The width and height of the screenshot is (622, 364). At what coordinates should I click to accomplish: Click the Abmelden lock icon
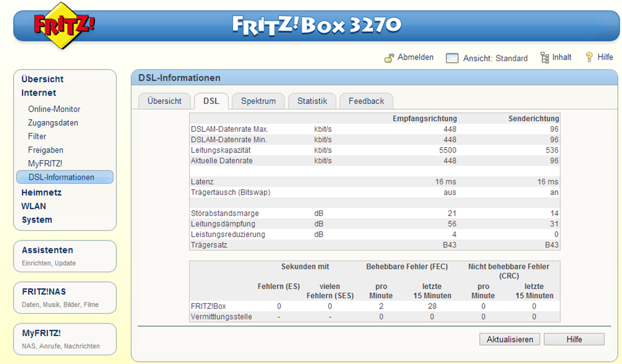click(x=389, y=58)
